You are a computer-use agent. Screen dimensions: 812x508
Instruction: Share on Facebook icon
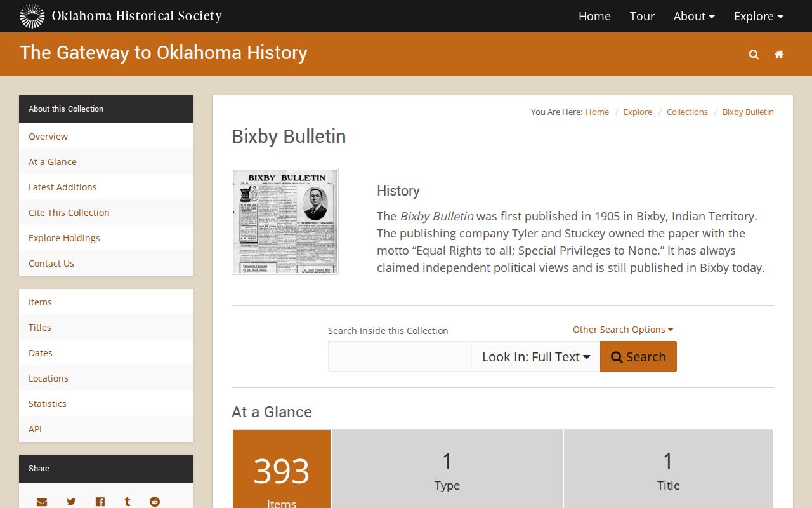tap(100, 502)
